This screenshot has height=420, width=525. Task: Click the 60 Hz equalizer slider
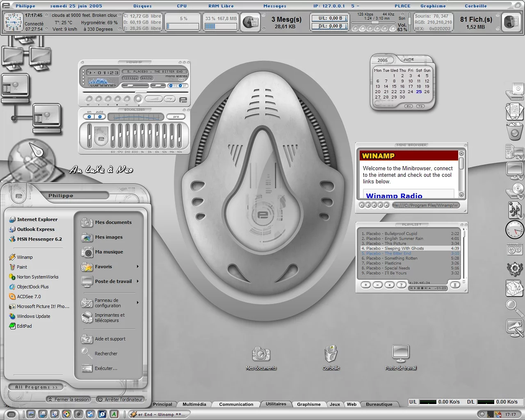point(113,136)
